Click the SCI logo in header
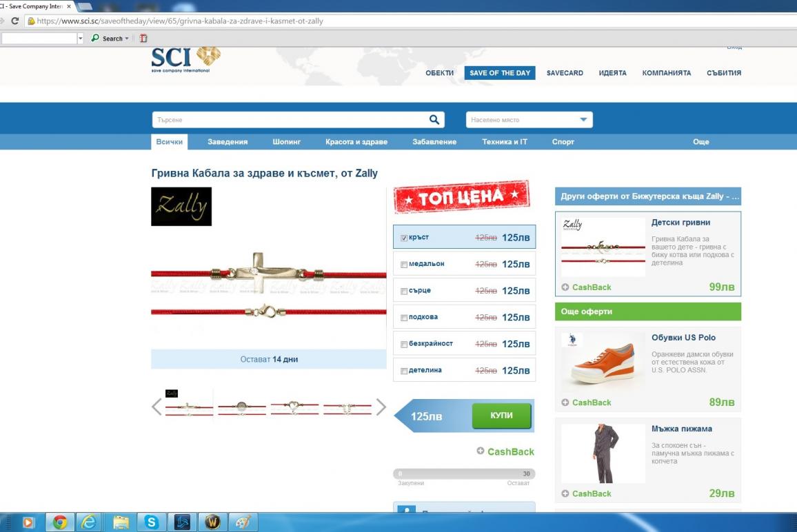 click(185, 59)
